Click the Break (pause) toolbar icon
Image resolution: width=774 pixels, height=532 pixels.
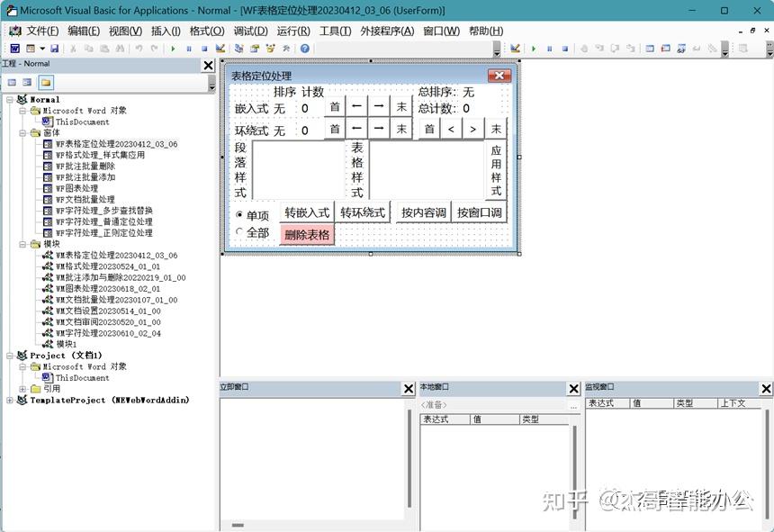coord(189,47)
